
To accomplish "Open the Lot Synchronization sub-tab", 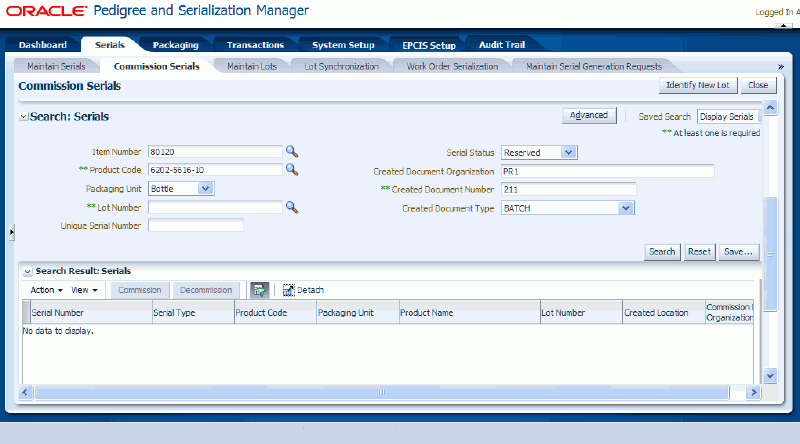I will tap(342, 66).
